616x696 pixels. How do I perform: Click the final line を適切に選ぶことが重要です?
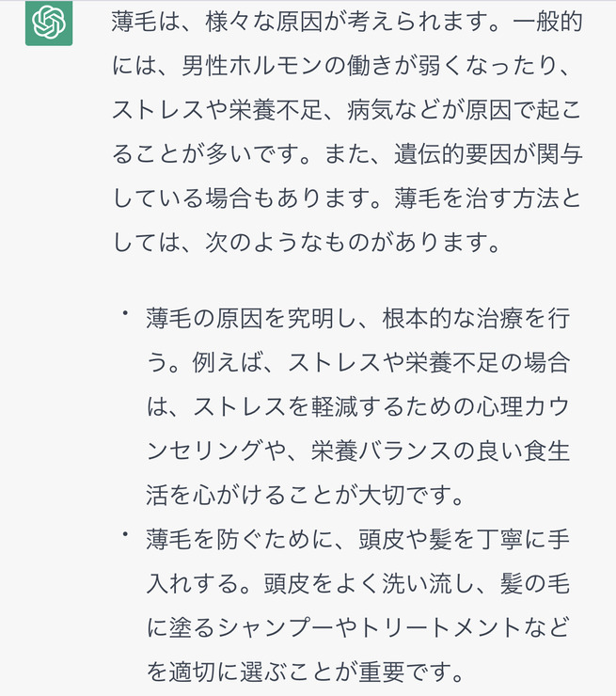pyautogui.click(x=305, y=672)
